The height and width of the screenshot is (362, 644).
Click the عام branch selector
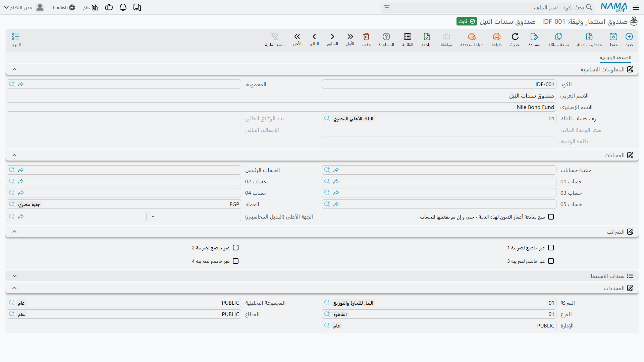(x=91, y=7)
